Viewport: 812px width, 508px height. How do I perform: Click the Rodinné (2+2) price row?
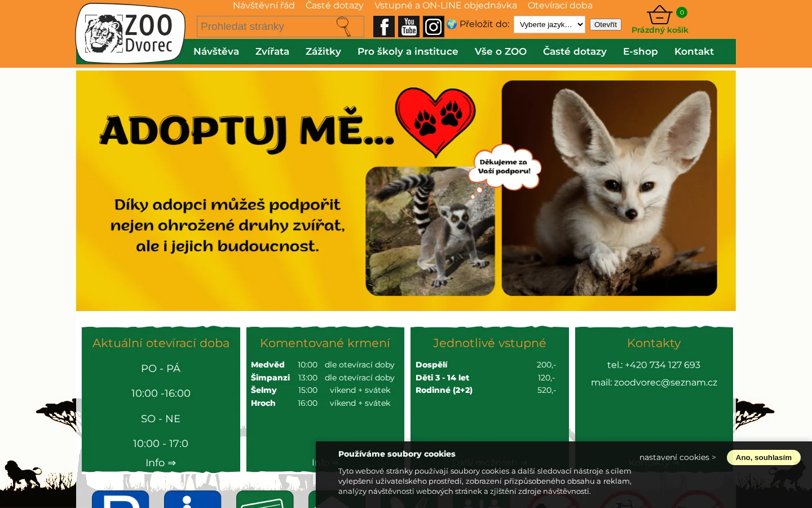pyautogui.click(x=486, y=390)
